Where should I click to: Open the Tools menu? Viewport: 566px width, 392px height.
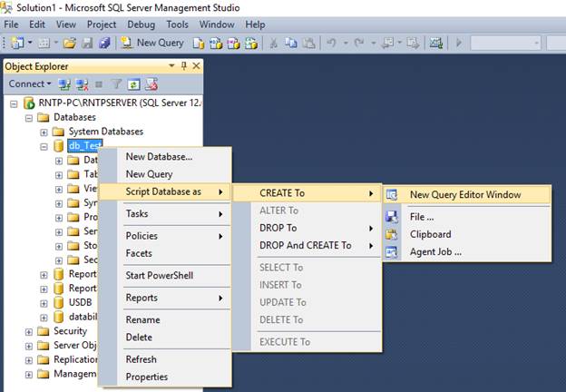(177, 24)
